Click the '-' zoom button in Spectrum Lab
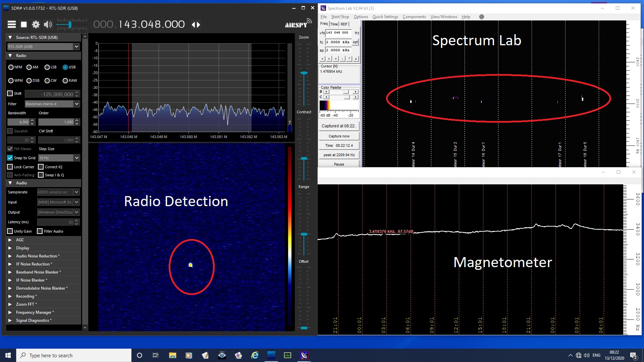 point(342,59)
